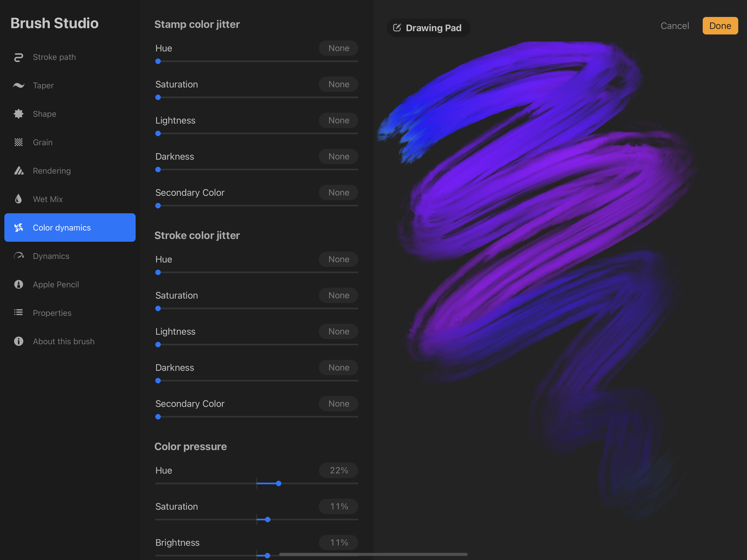Open About this brush
The width and height of the screenshot is (747, 560).
(x=70, y=341)
